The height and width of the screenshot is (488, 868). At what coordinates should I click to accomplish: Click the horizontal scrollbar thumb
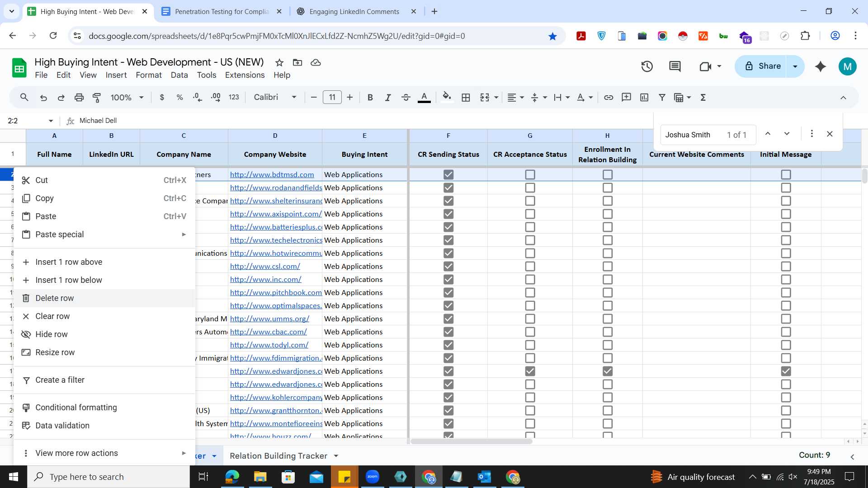tap(472, 441)
